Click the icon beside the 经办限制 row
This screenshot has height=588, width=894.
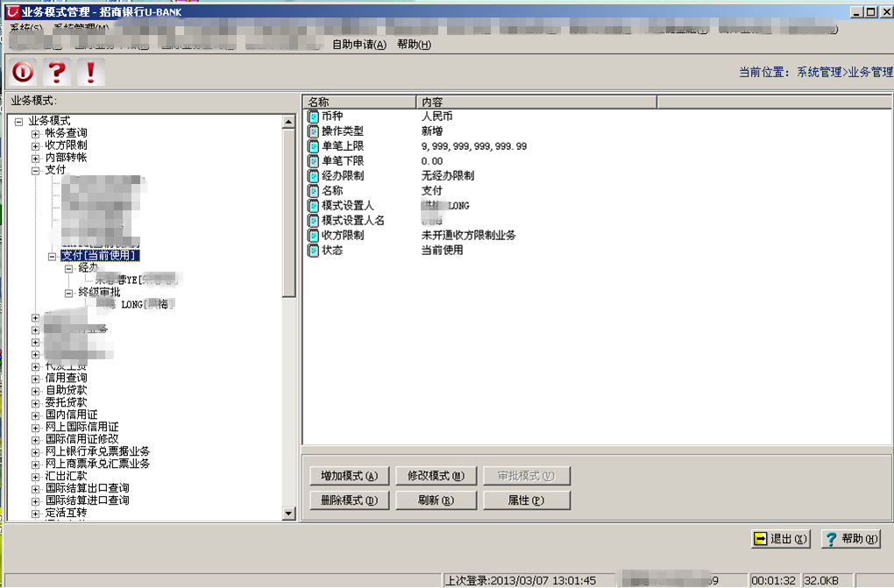[x=313, y=176]
